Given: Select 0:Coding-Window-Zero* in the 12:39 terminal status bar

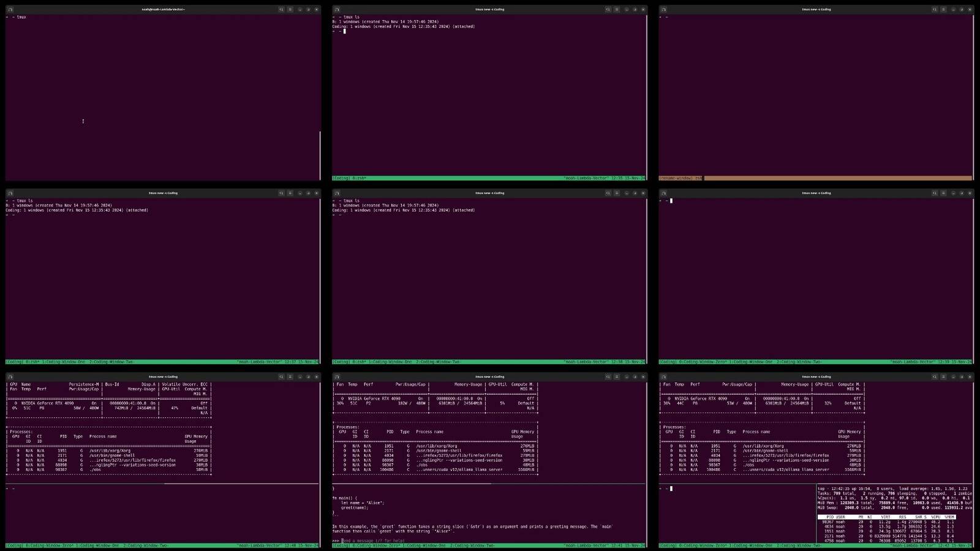Looking at the screenshot, I should tap(703, 362).
